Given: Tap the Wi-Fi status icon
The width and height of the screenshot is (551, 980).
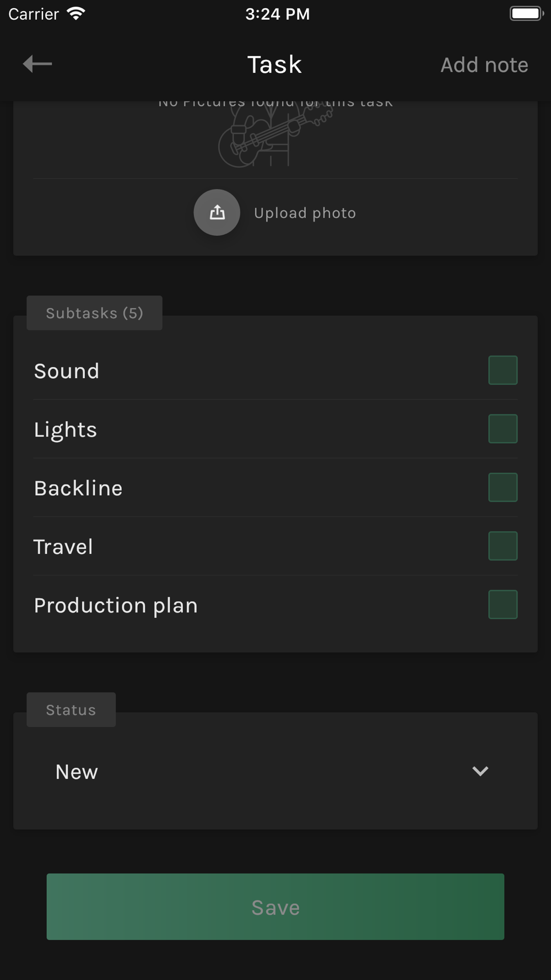Looking at the screenshot, I should (x=76, y=14).
